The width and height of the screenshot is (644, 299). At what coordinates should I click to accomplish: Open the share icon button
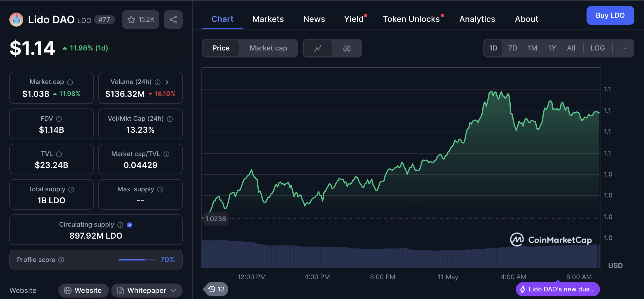pos(173,20)
